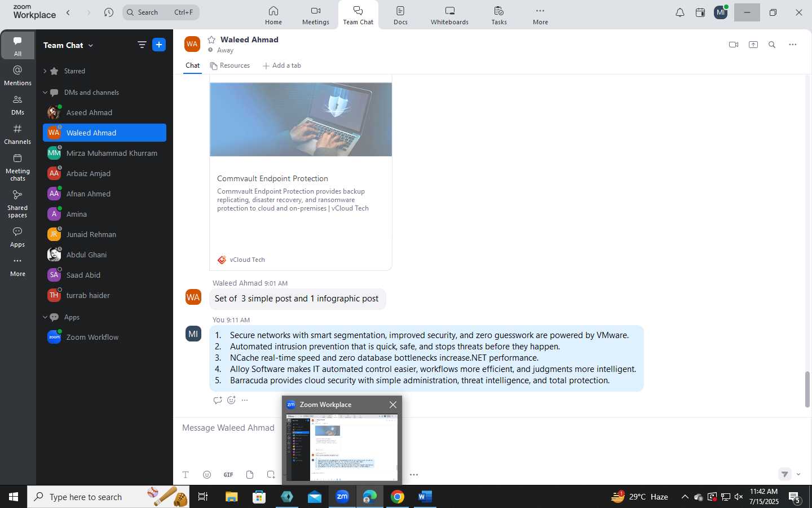This screenshot has height=508, width=812.
Task: Open the calendar icon in the top bar
Action: tap(700, 12)
